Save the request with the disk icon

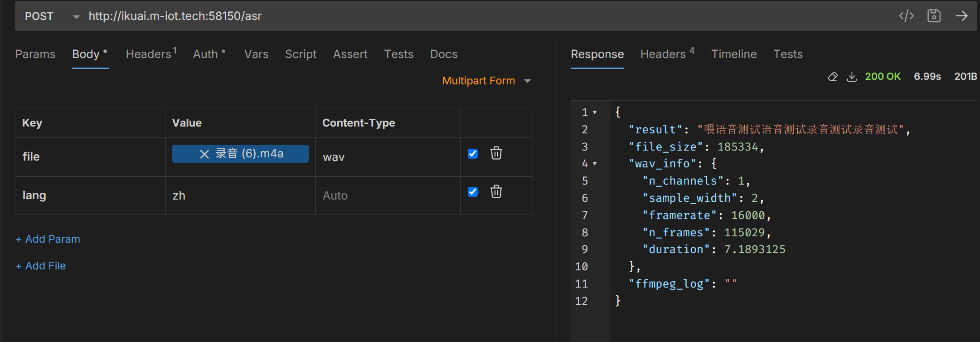click(x=934, y=16)
